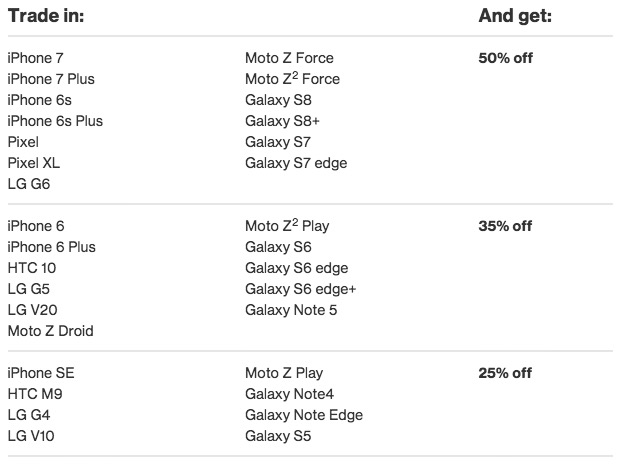The image size is (620, 464).
Task: Select the iPhone 6 Plus entry
Action: [x=51, y=247]
